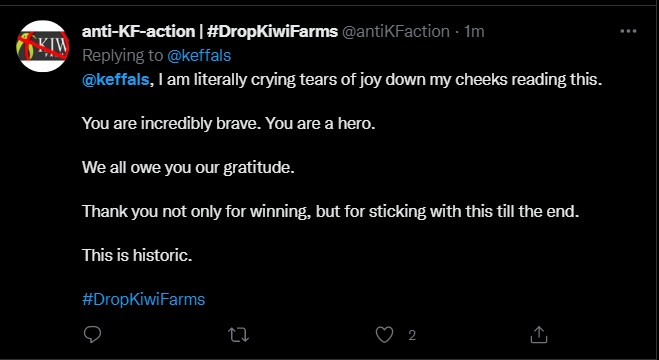Click the 'Thank you not only for winning' sentence

tap(330, 211)
